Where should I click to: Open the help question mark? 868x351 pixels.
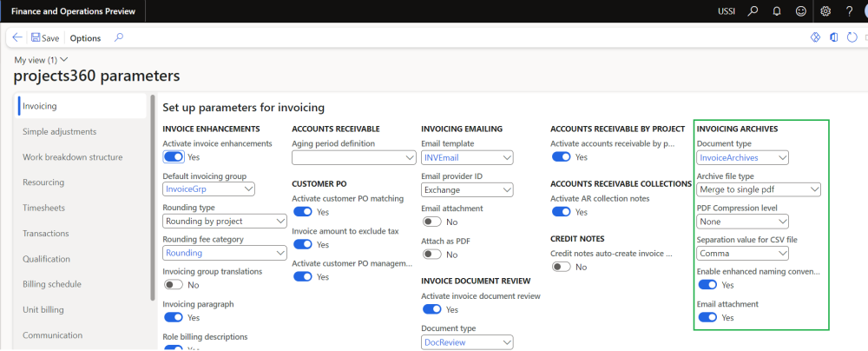tap(849, 11)
